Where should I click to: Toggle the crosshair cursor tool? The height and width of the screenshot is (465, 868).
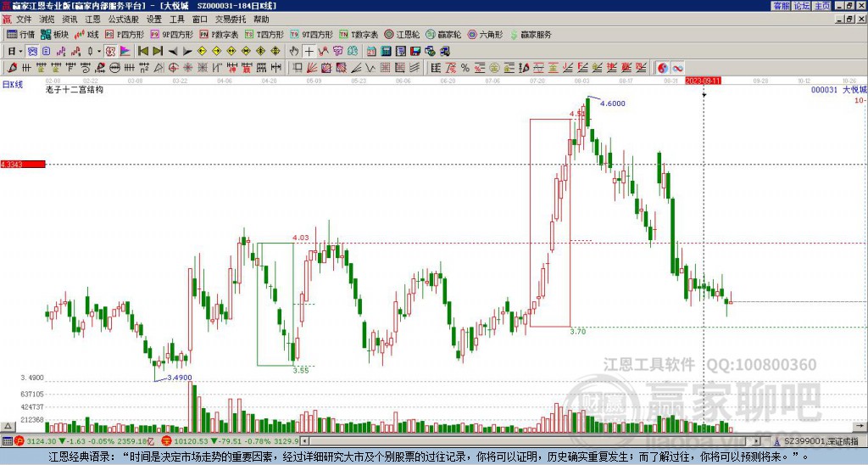click(309, 52)
